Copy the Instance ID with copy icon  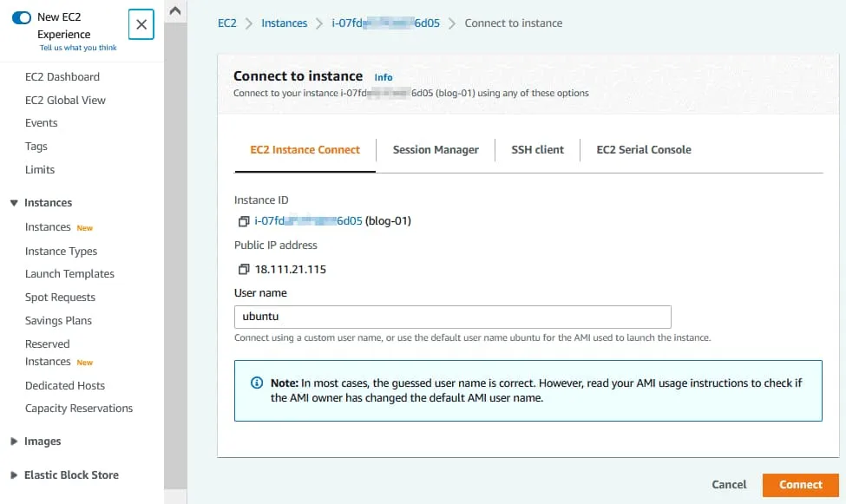244,221
